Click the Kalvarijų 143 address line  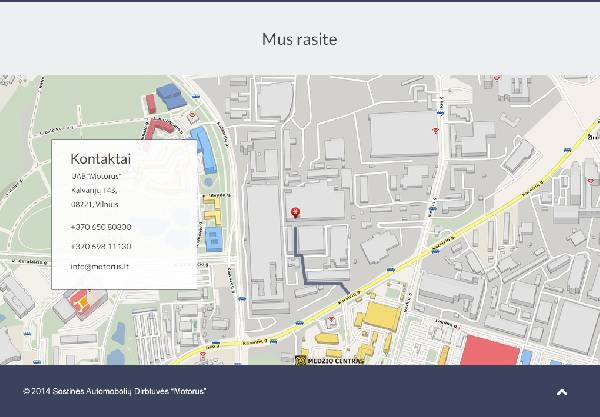(94, 189)
